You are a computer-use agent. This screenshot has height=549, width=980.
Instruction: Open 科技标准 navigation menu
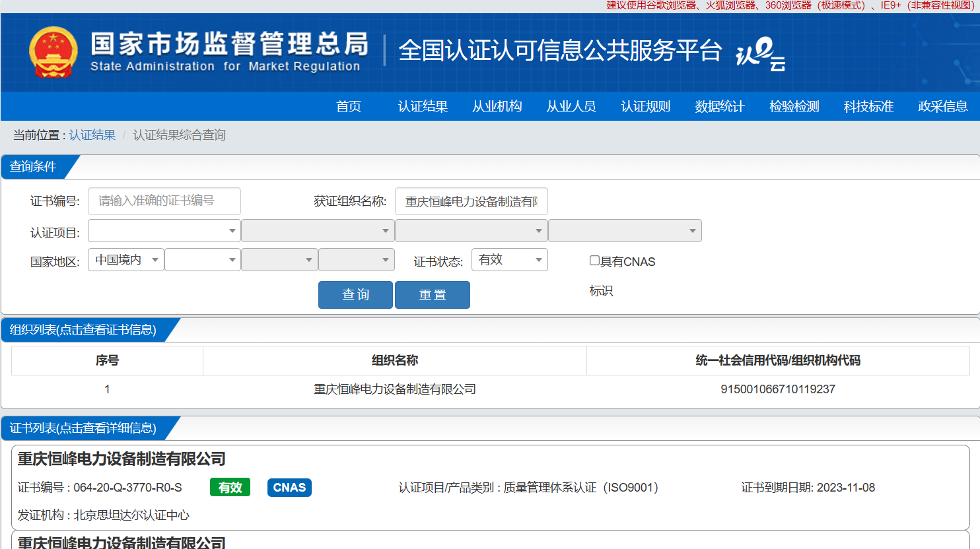[868, 106]
